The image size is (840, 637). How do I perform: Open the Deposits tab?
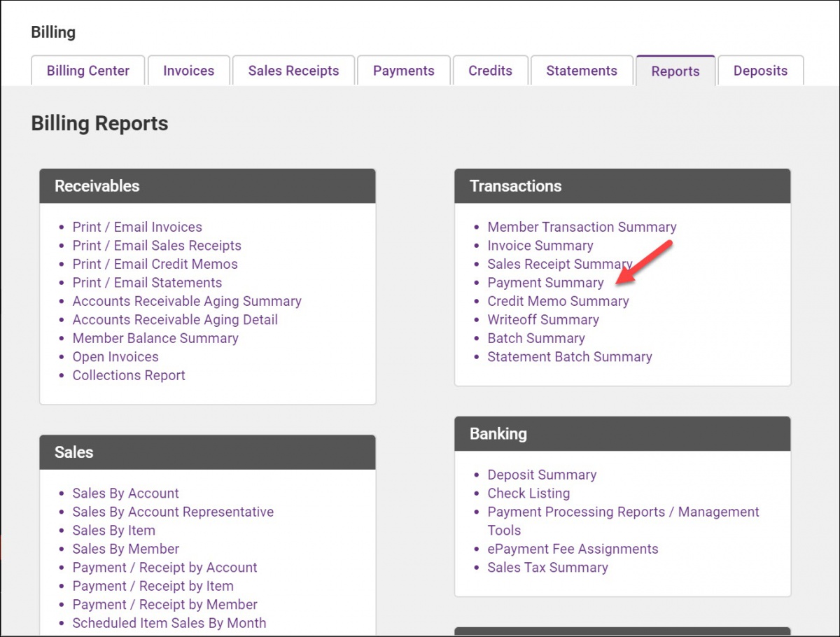point(760,71)
